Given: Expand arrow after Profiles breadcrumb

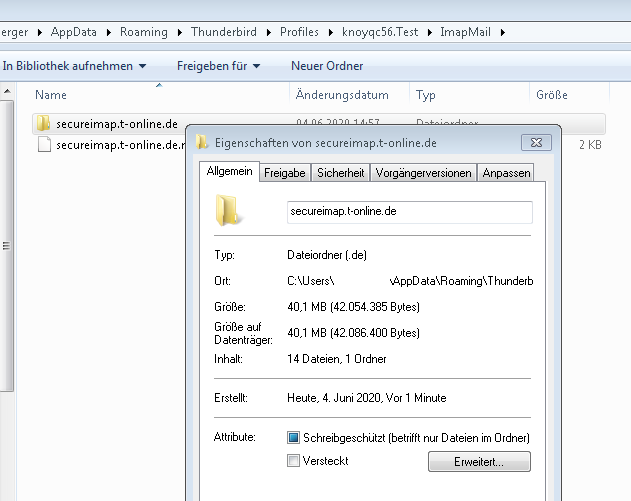Looking at the screenshot, I should pyautogui.click(x=330, y=32).
